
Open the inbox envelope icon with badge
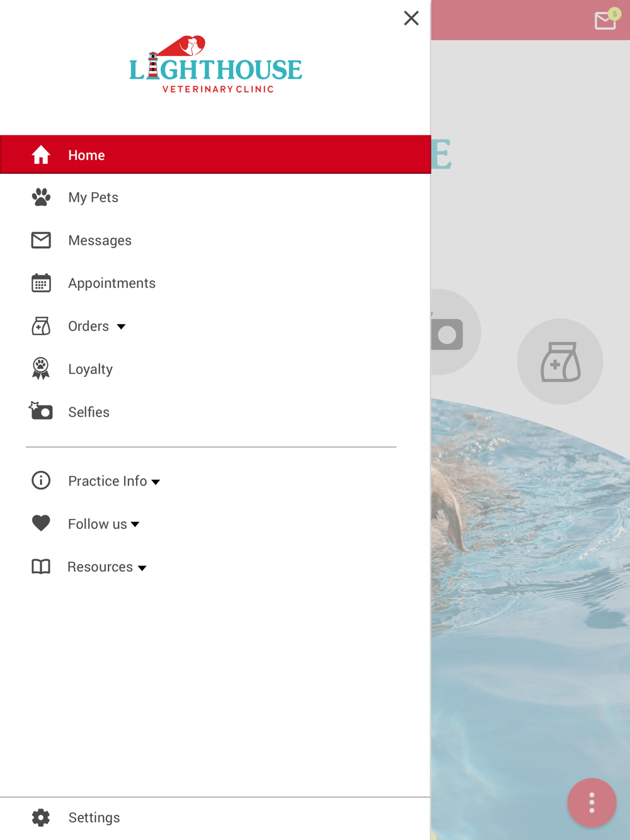point(607,20)
